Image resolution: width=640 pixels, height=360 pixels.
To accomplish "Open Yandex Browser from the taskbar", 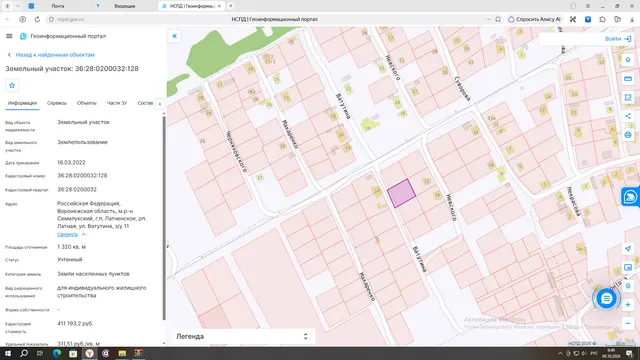I will tap(89, 353).
